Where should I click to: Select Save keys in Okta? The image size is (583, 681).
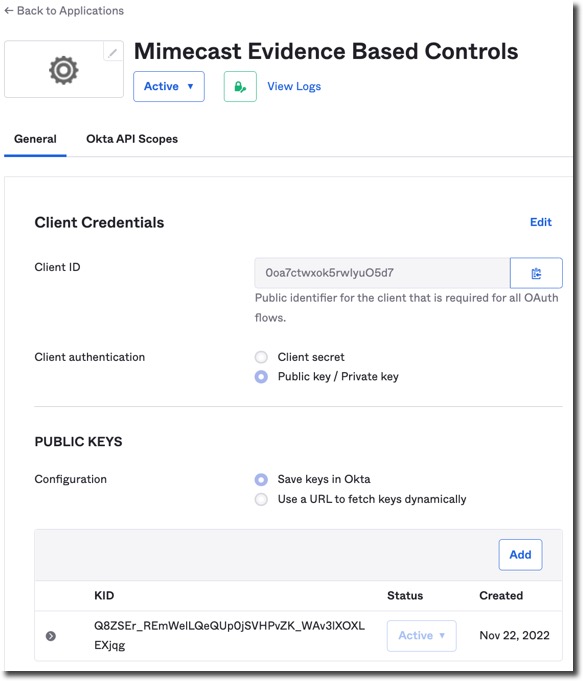tap(261, 479)
